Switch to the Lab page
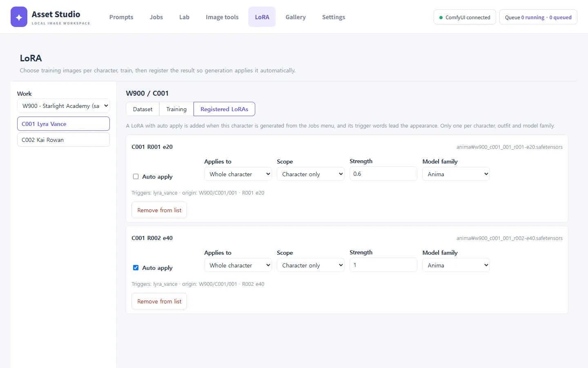The image size is (588, 368). click(184, 17)
